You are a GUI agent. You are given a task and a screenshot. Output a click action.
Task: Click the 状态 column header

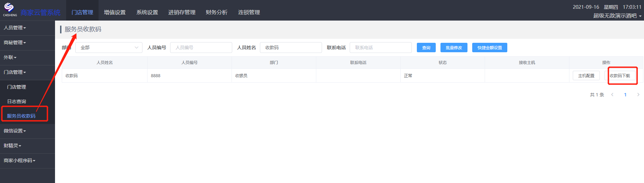tap(442, 63)
